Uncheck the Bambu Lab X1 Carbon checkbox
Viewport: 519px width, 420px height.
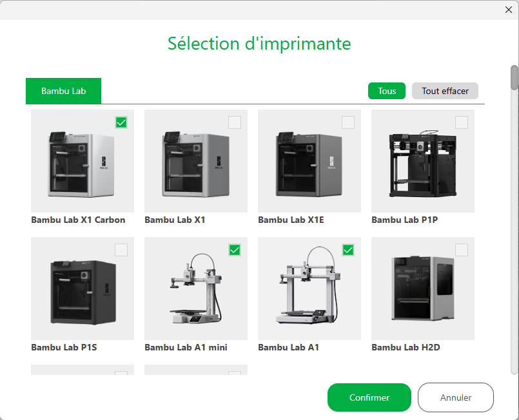point(121,122)
